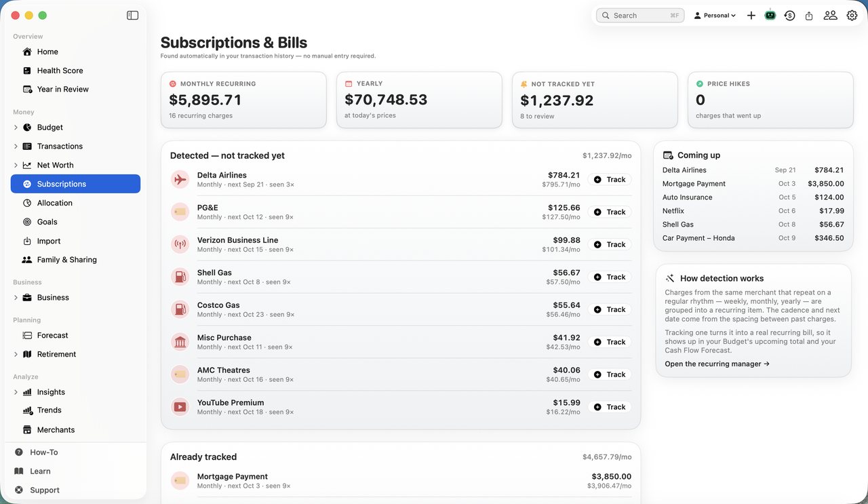Viewport: 868px width, 504px height.
Task: Click the dollar refresh icon in toolbar
Action: coord(789,15)
